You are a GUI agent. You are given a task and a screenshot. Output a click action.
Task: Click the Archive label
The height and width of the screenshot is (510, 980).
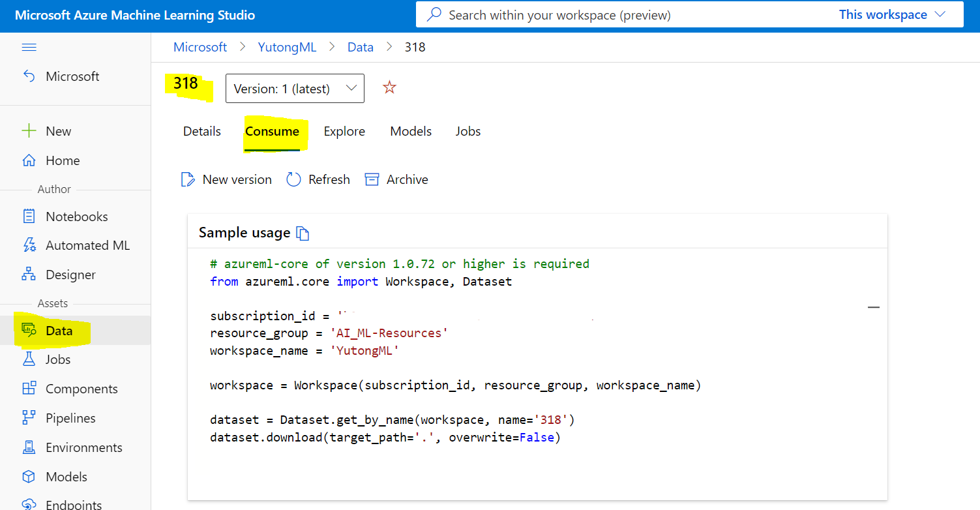[x=408, y=179]
